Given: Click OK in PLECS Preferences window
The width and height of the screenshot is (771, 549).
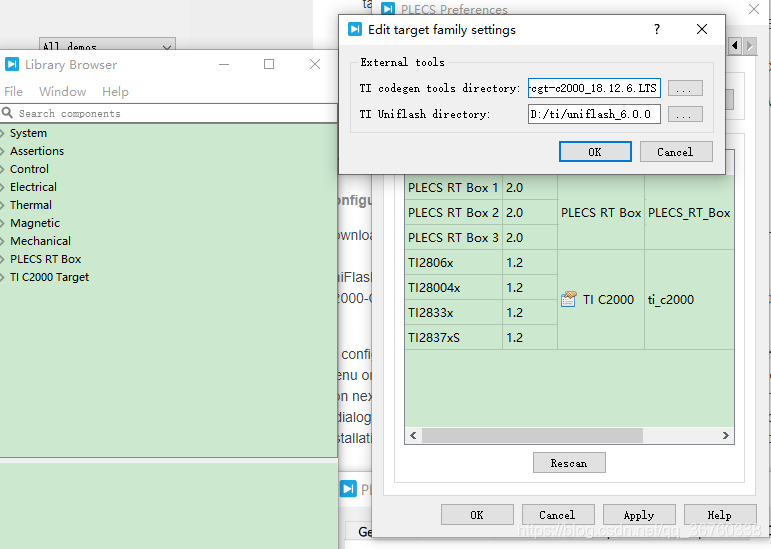Looking at the screenshot, I should coord(477,515).
